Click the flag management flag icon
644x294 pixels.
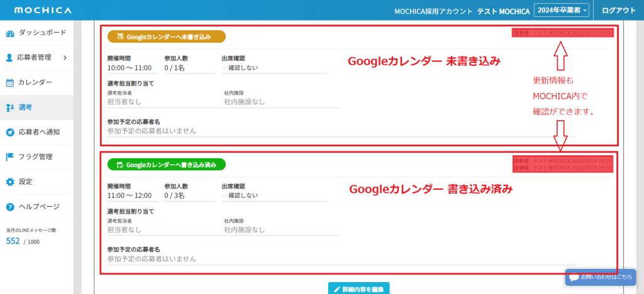[10, 157]
